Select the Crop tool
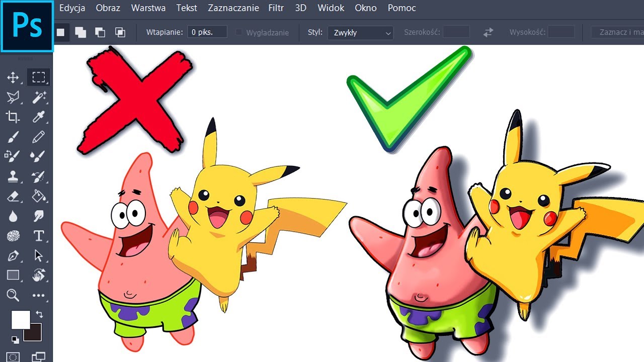 click(13, 117)
